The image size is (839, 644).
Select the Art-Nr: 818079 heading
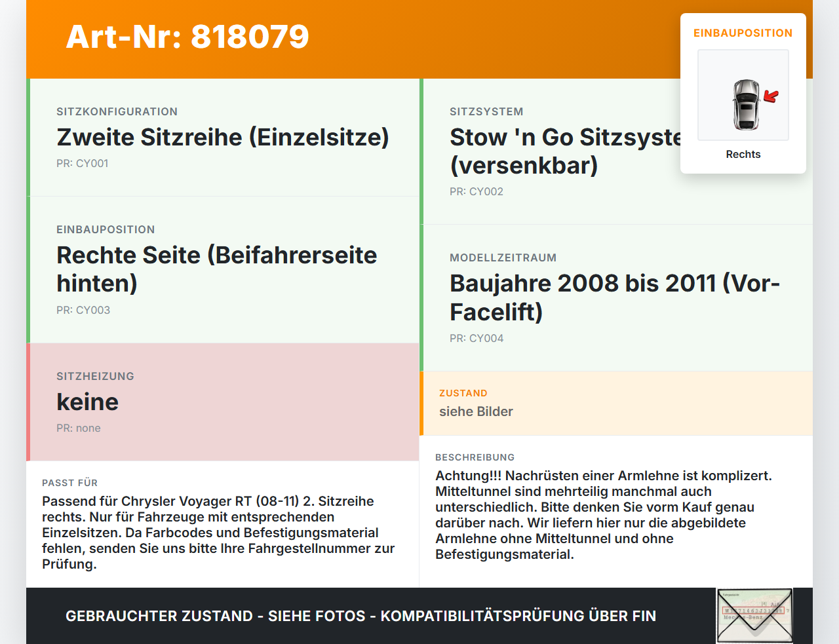[187, 37]
